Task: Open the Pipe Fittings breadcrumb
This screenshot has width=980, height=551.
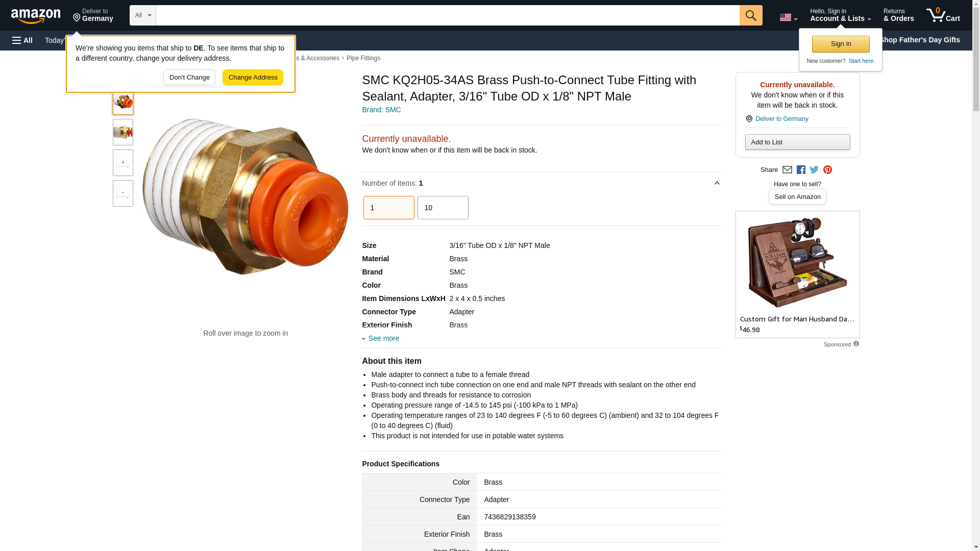Action: pyautogui.click(x=363, y=58)
